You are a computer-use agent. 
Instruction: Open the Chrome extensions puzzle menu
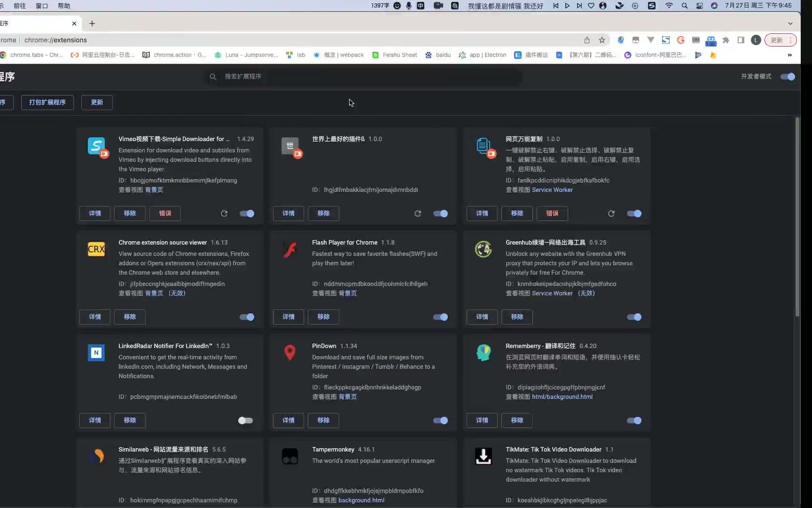click(x=726, y=40)
